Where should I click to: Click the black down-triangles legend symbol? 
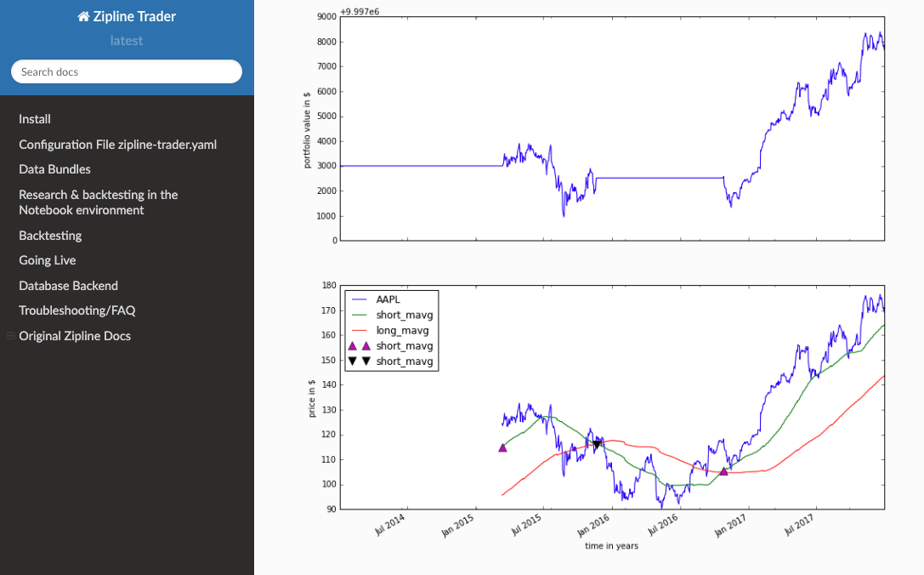[359, 362]
